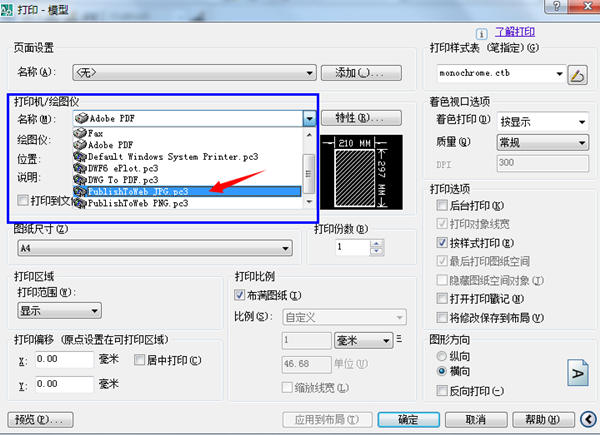Click the help question mark in title bar
The image size is (600, 435).
pos(557,6)
